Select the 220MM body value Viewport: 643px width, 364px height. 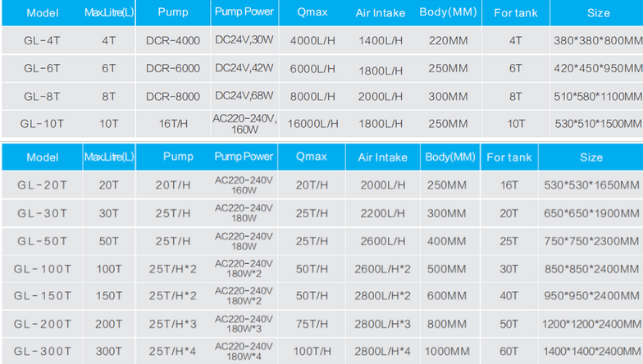[448, 39]
